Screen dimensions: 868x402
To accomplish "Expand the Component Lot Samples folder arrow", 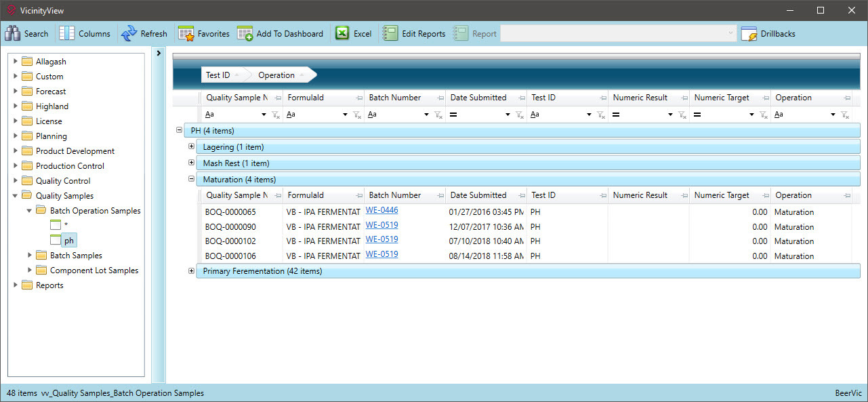I will pyautogui.click(x=30, y=270).
